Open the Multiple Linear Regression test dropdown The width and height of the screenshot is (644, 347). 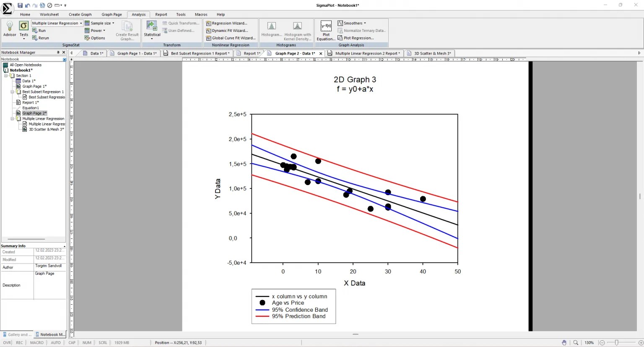point(81,23)
